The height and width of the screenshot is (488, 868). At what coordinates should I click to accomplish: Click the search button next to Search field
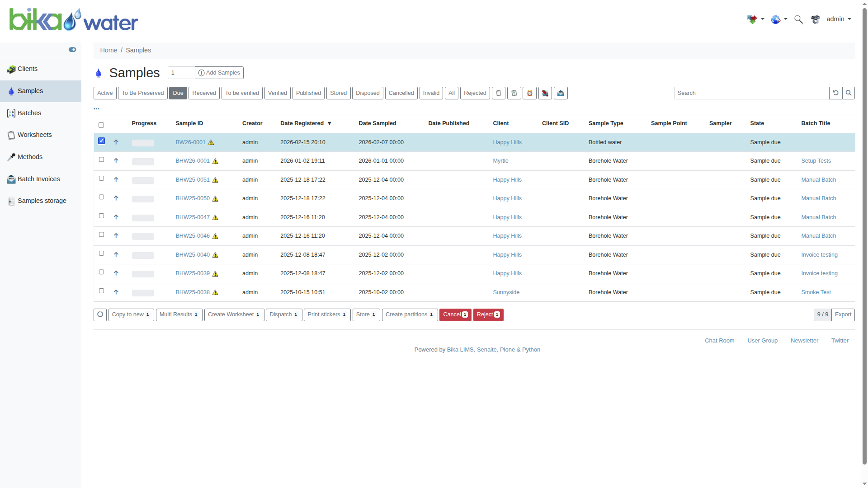click(x=848, y=93)
